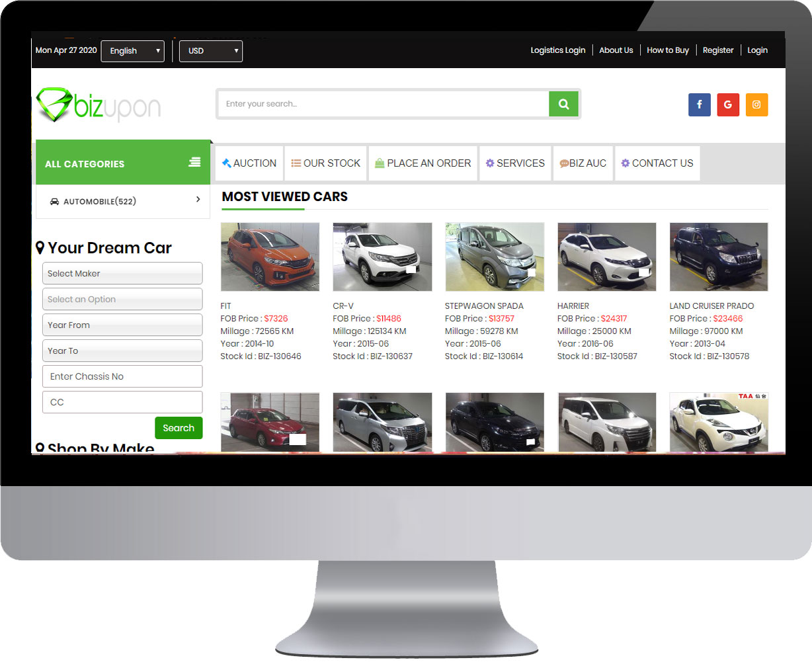This screenshot has width=812, height=668.
Task: Open the Place An Order menu tab
Action: pyautogui.click(x=423, y=163)
